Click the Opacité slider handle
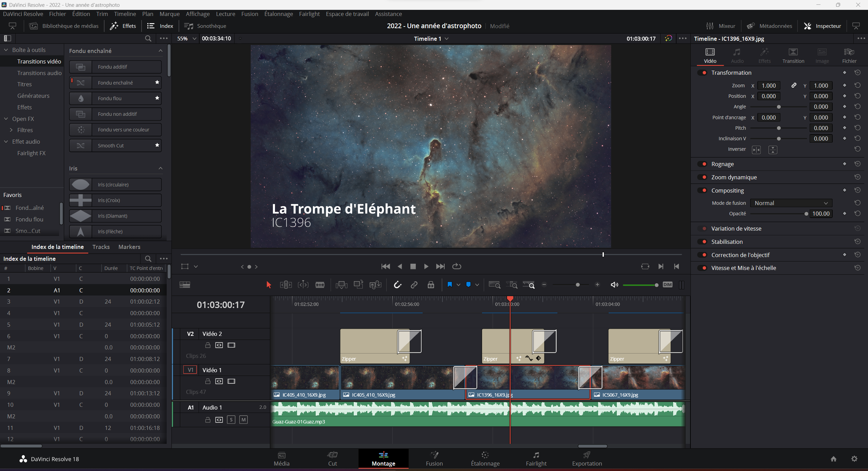Image resolution: width=868 pixels, height=471 pixels. click(806, 214)
